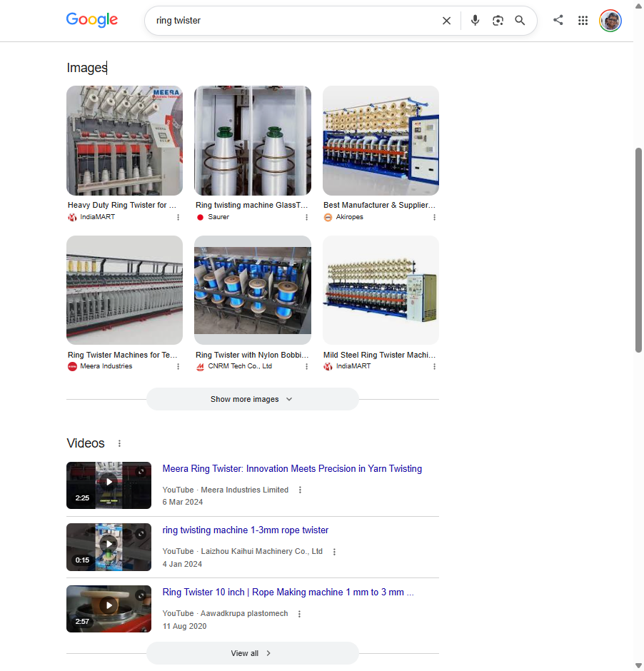Click 'Best Manufacturer & Supplier...' caption
The height and width of the screenshot is (671, 644).
(x=380, y=206)
